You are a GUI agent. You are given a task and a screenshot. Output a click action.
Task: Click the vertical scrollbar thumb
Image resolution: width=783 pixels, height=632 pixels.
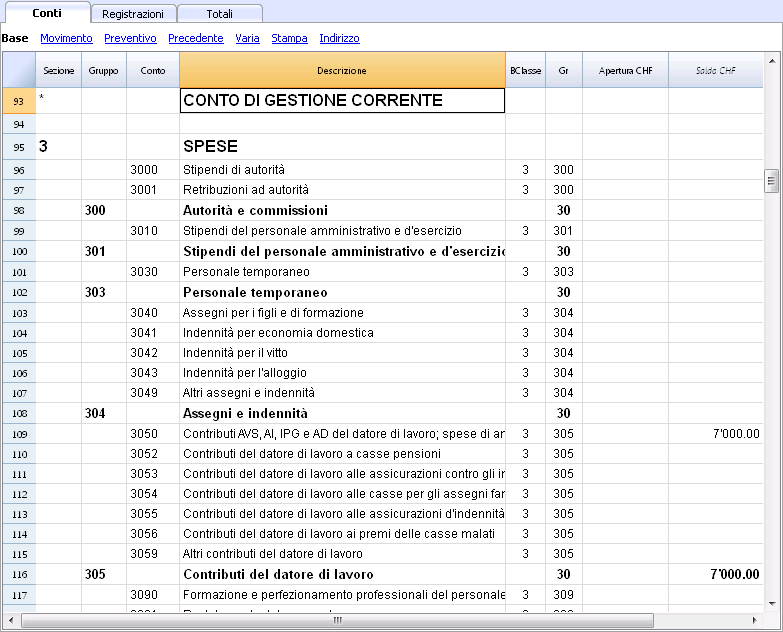click(771, 181)
